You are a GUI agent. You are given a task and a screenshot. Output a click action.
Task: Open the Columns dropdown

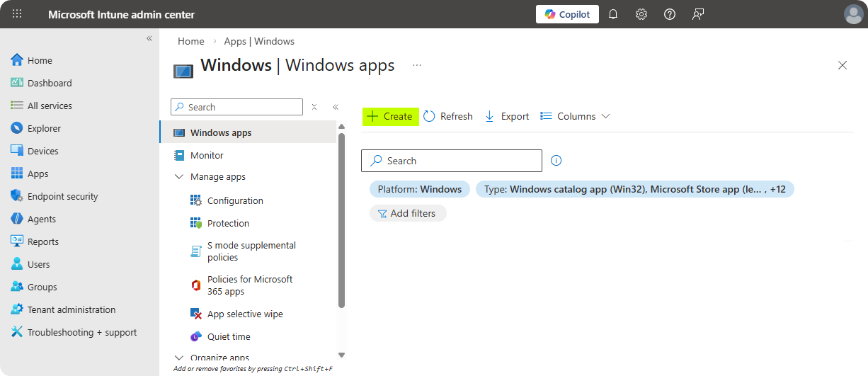[575, 116]
